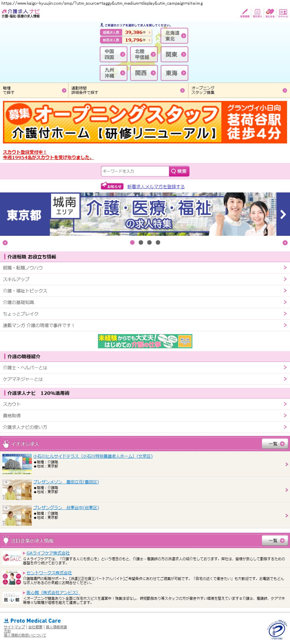
Task: Select the second carousel dot indicator
Action: (x=141, y=243)
